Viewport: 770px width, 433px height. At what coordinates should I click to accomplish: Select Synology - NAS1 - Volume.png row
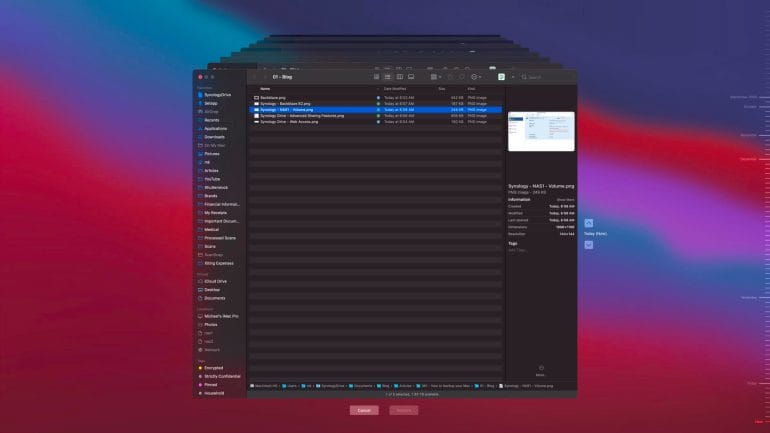tap(376, 109)
